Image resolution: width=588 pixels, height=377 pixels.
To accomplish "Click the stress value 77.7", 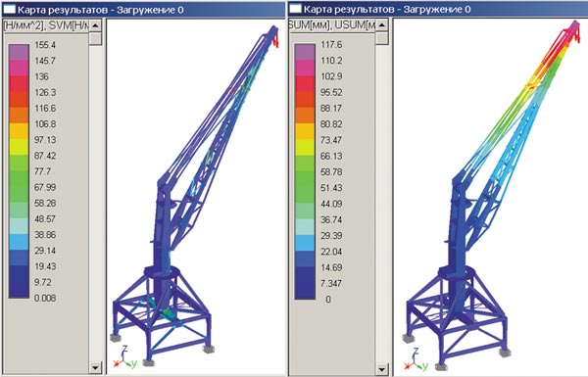I will pyautogui.click(x=42, y=171).
